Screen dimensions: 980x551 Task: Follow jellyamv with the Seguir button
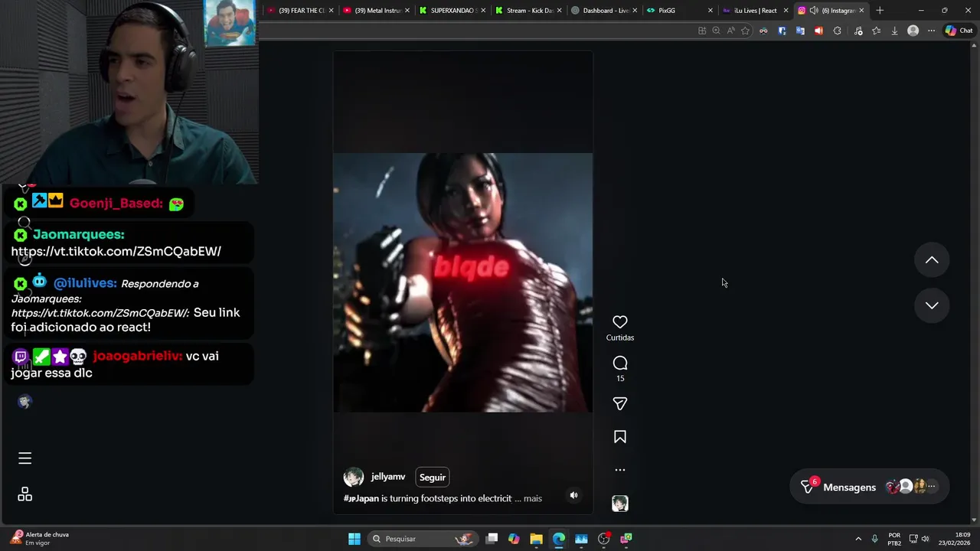coord(432,477)
